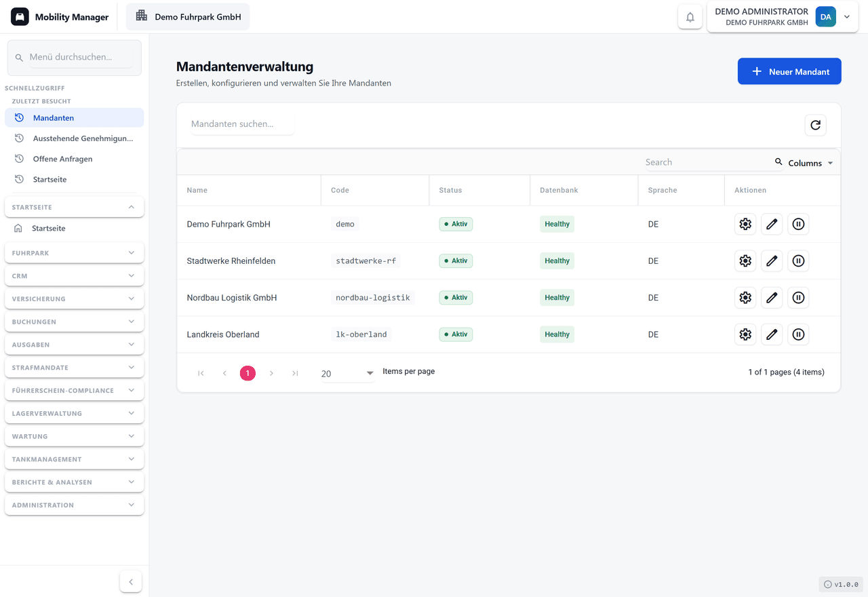The width and height of the screenshot is (868, 597).
Task: Click the stadtwerke-rf code cell
Action: [366, 261]
